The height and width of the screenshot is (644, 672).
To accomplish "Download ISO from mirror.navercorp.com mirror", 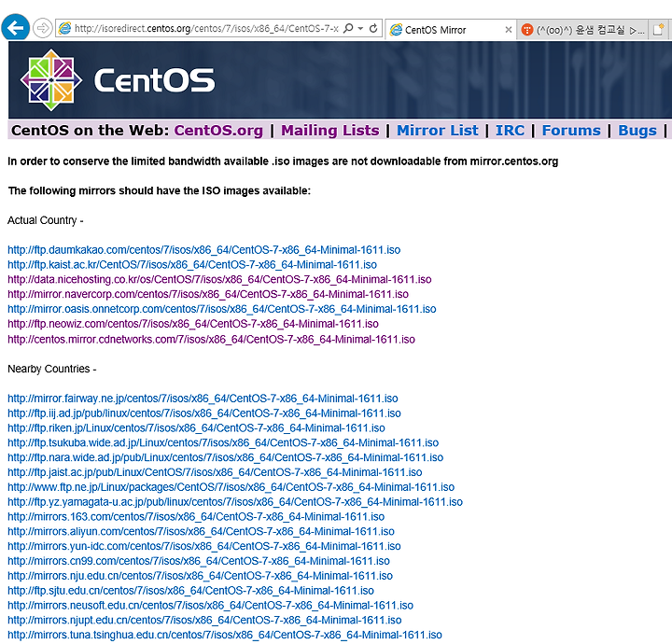I will (x=208, y=294).
